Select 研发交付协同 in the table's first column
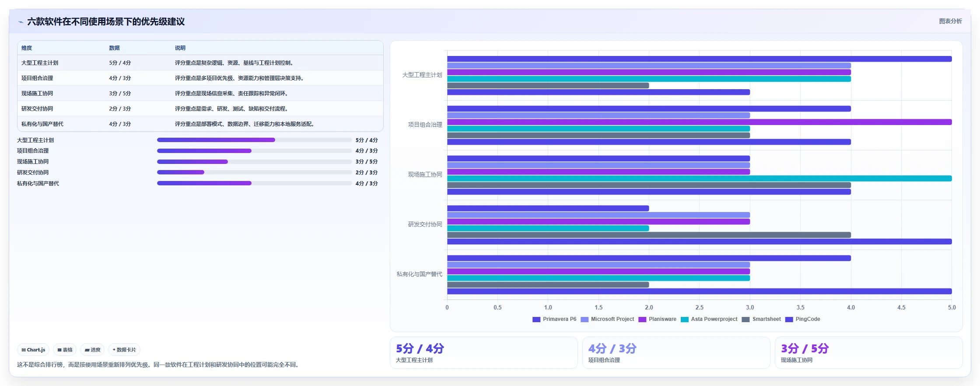This screenshot has width=980, height=386. click(x=37, y=109)
